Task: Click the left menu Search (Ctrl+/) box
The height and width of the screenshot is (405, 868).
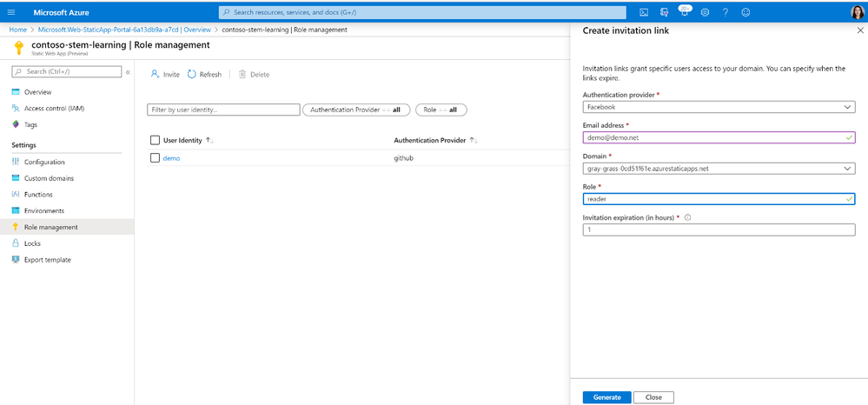Action: pyautogui.click(x=66, y=71)
